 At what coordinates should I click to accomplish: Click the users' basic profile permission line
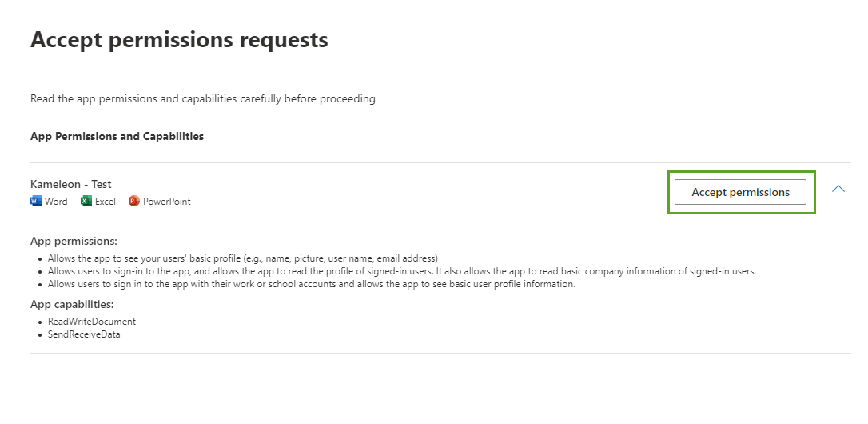(243, 258)
